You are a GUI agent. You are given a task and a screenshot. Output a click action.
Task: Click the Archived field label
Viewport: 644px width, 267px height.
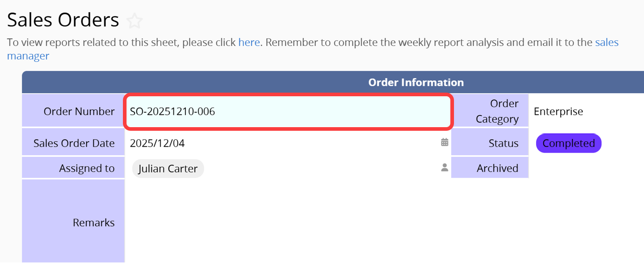(497, 168)
